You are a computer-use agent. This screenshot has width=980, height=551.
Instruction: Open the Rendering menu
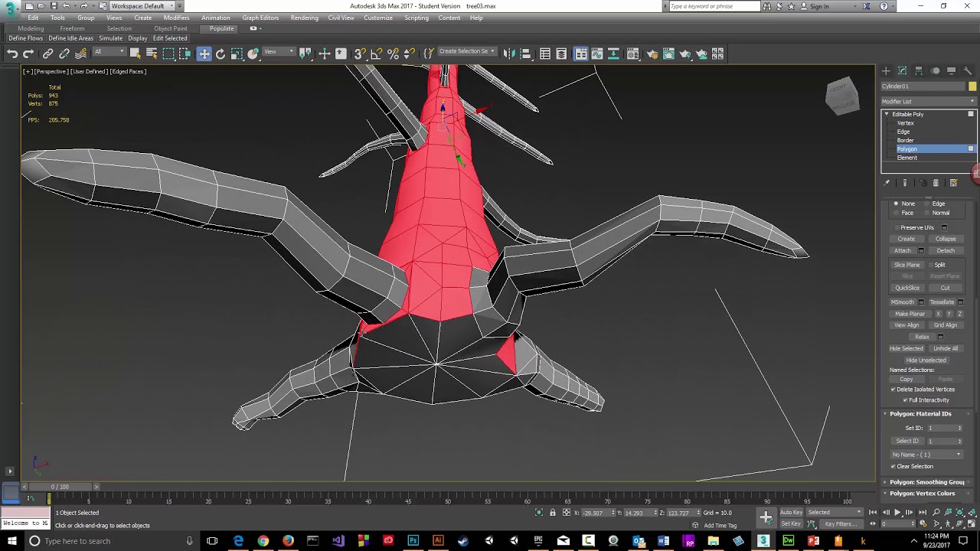304,18
